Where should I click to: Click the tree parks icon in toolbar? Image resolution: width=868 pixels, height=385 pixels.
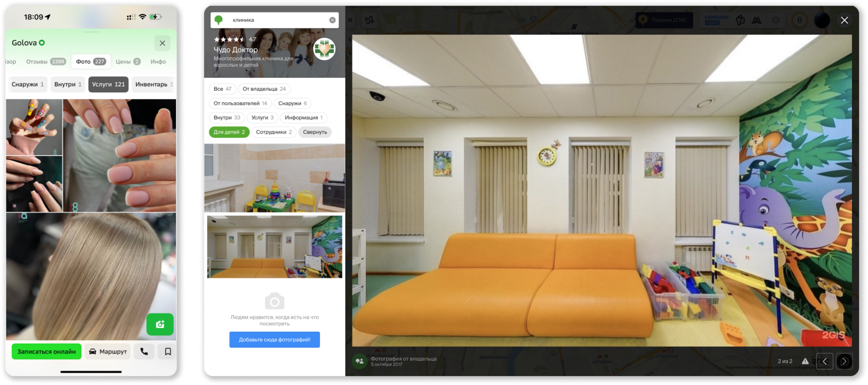pos(740,20)
